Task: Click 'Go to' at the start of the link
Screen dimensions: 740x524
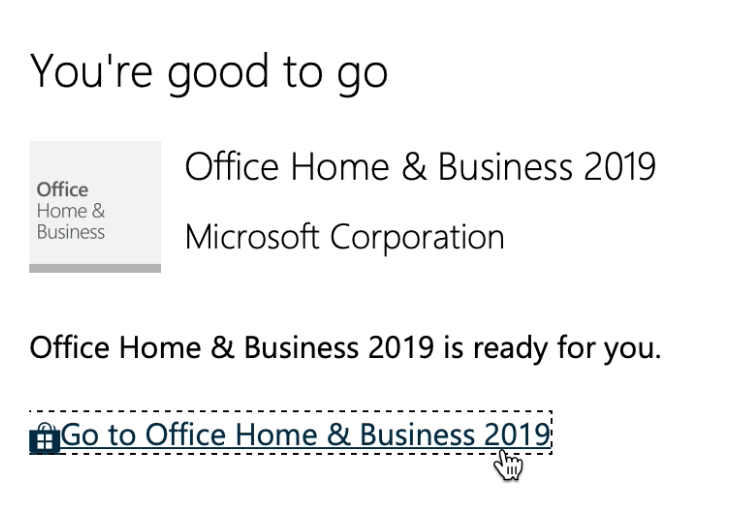Action: (98, 434)
